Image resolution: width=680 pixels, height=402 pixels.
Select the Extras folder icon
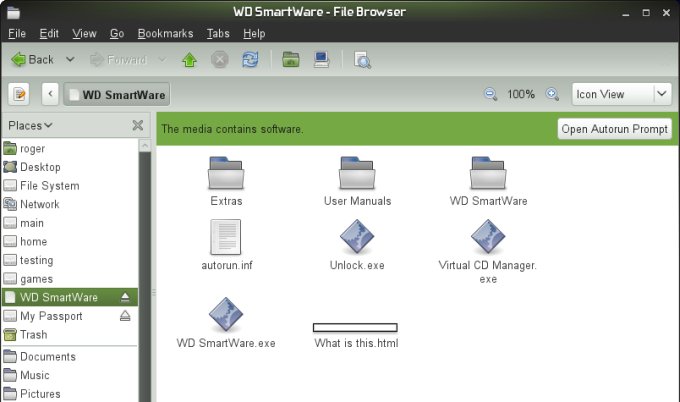pyautogui.click(x=226, y=173)
